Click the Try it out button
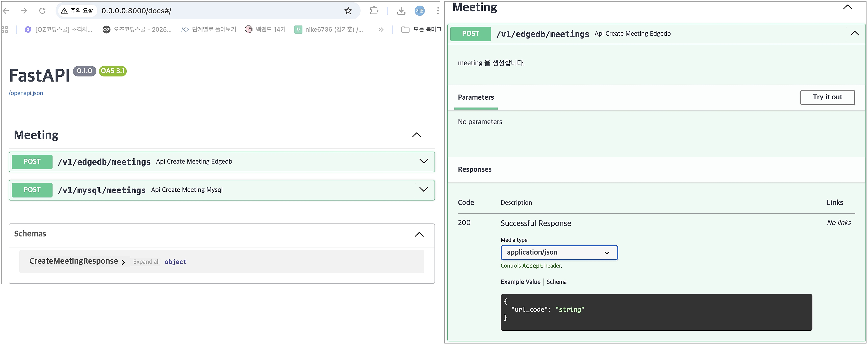The image size is (868, 345). 827,97
